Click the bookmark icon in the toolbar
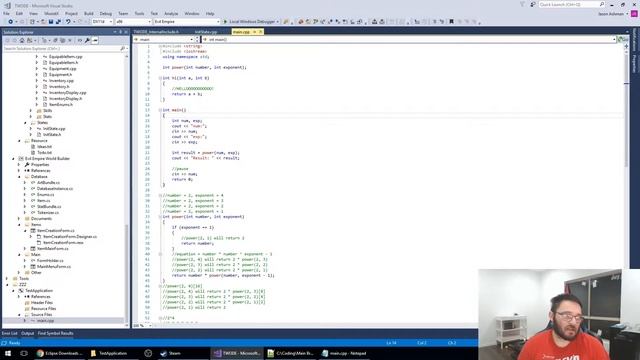 451,21
